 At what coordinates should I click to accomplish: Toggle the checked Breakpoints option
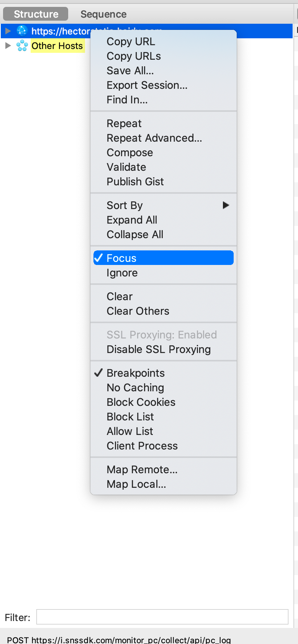coord(136,373)
